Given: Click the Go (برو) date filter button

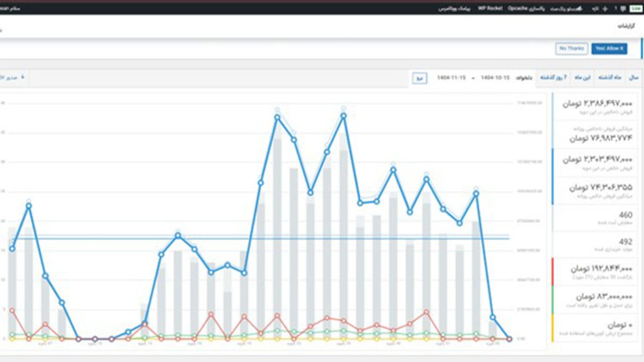Looking at the screenshot, I should pyautogui.click(x=420, y=78).
